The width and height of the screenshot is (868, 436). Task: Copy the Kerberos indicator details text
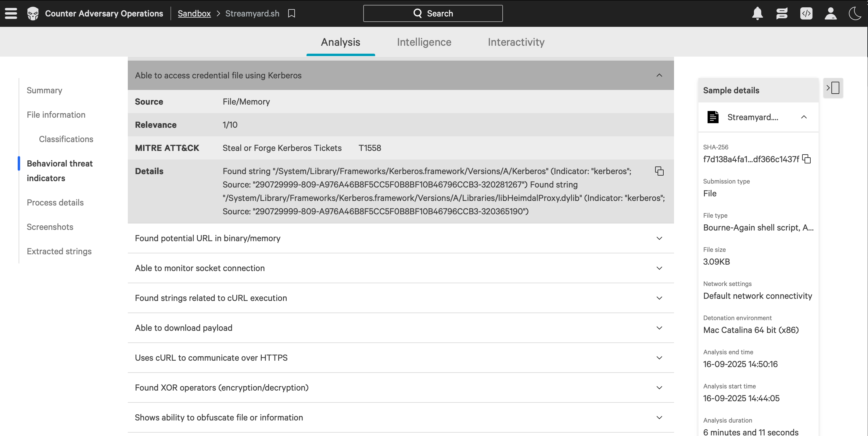pos(659,171)
